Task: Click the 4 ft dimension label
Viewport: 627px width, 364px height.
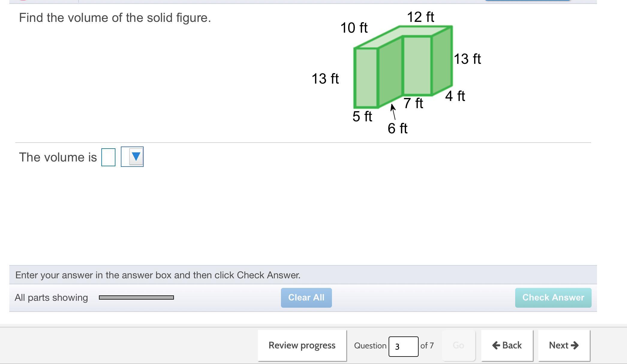Action: coord(455,96)
